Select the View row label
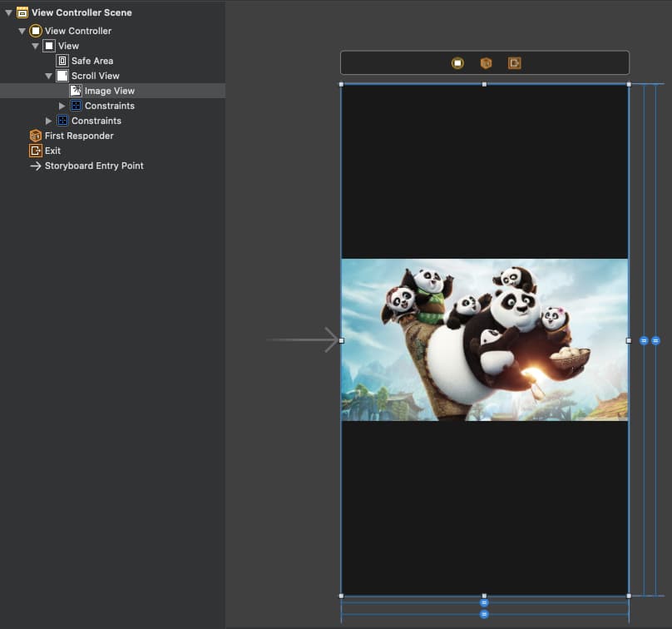672x629 pixels. (68, 46)
